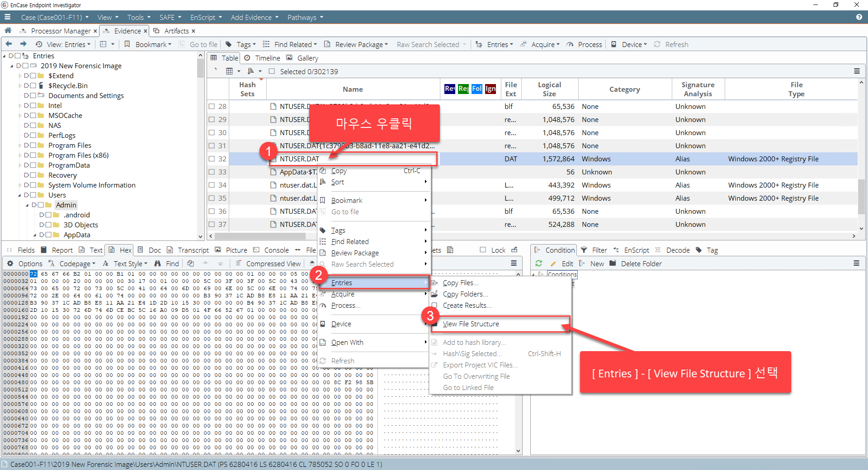Click the red Rev column color flag
The image size is (868, 470).
[449, 89]
